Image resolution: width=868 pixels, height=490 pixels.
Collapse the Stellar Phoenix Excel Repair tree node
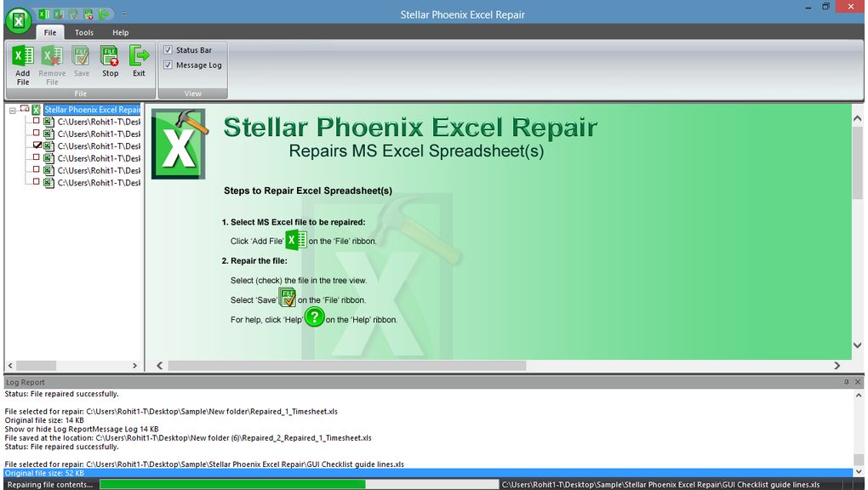point(12,111)
